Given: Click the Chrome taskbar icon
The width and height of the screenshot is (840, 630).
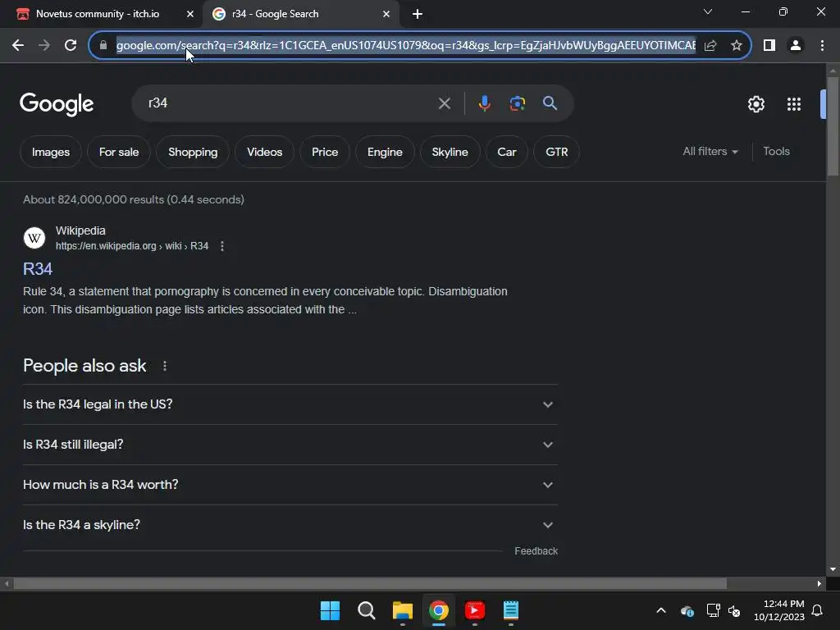Looking at the screenshot, I should (x=438, y=610).
